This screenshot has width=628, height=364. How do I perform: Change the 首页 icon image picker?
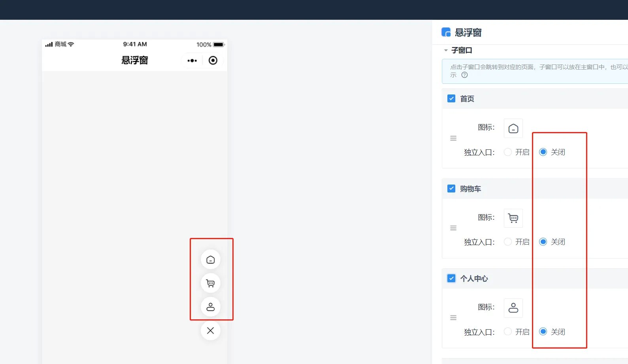pyautogui.click(x=513, y=128)
